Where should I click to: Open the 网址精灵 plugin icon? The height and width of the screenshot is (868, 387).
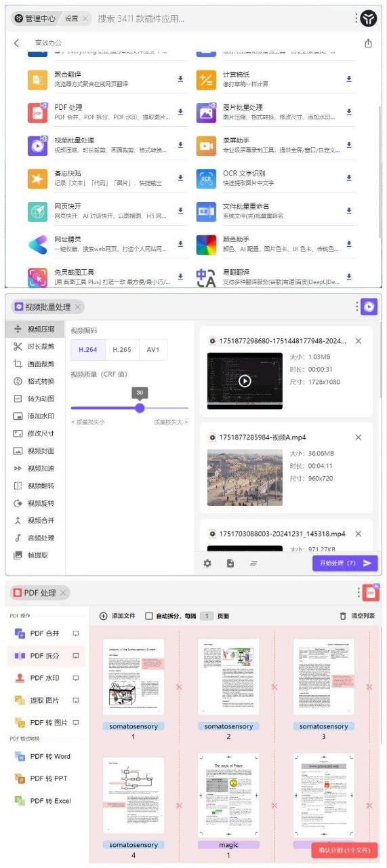(37, 244)
